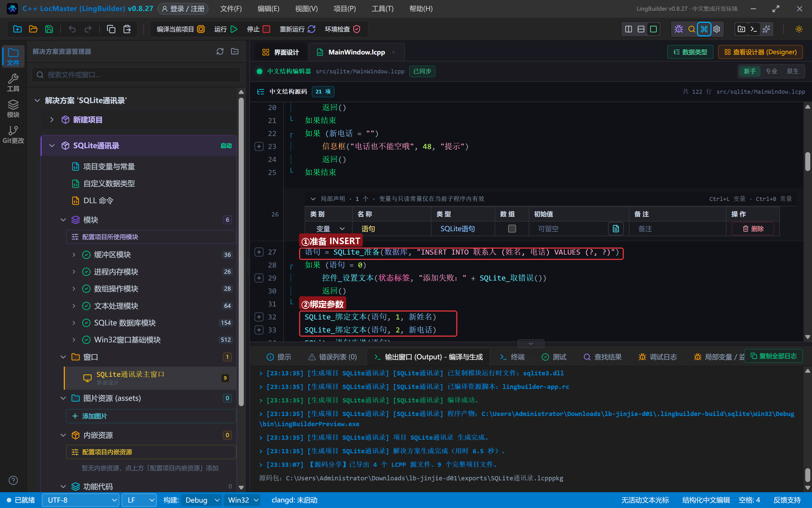
Task: Switch to the 错误列表 (0) tab
Action: click(x=332, y=357)
